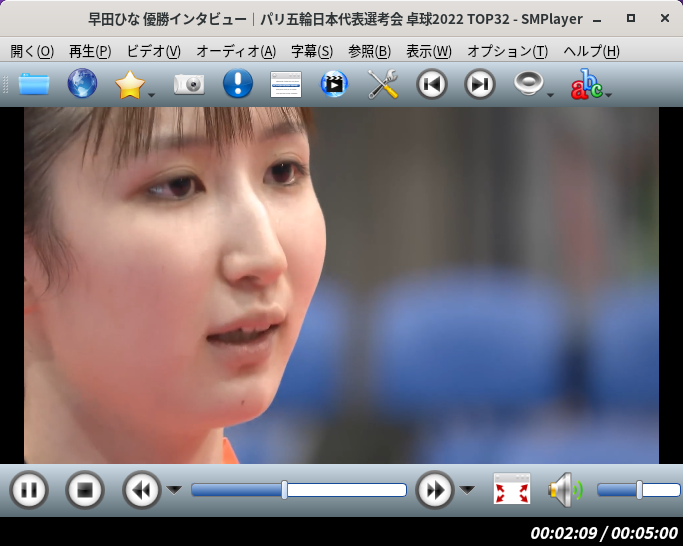Click the toolbar drag handle grip
This screenshot has width=683, height=546.
6,84
